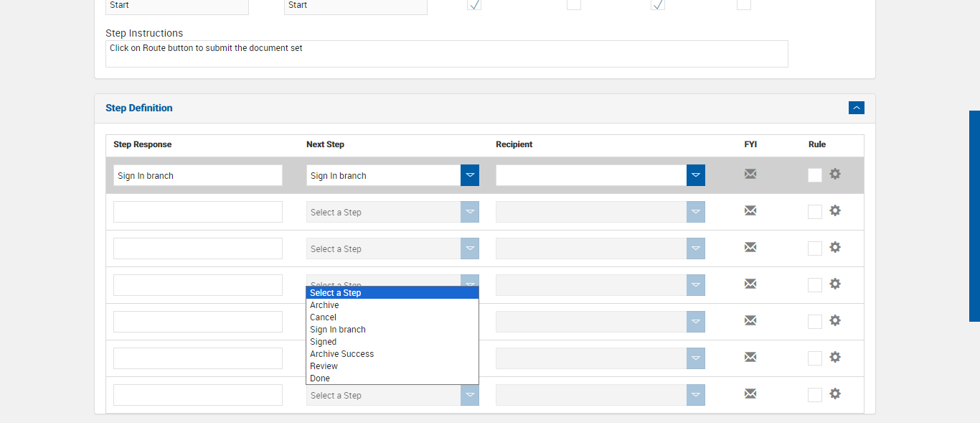Choose Review option in dropdown list
The height and width of the screenshot is (423, 980).
(x=324, y=366)
